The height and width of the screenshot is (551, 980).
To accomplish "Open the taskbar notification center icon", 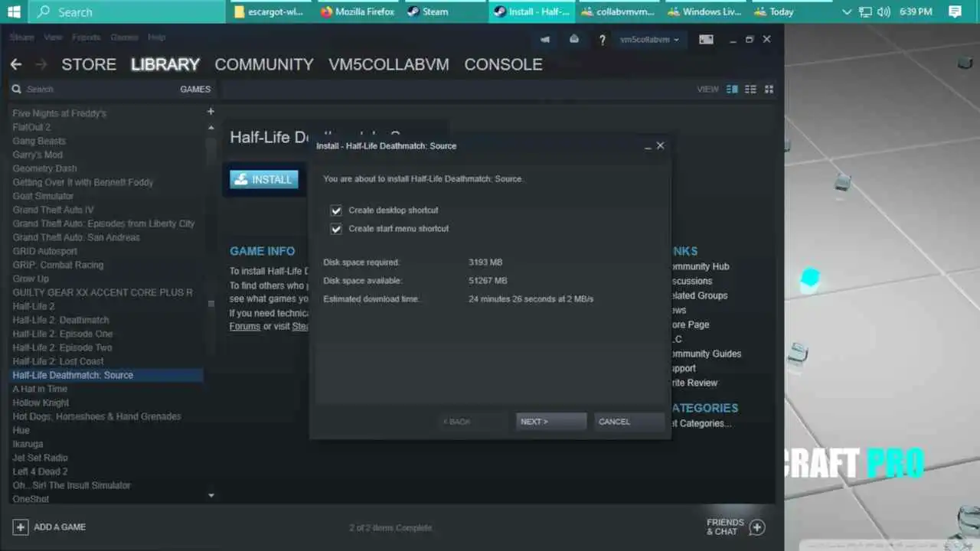I will point(954,11).
